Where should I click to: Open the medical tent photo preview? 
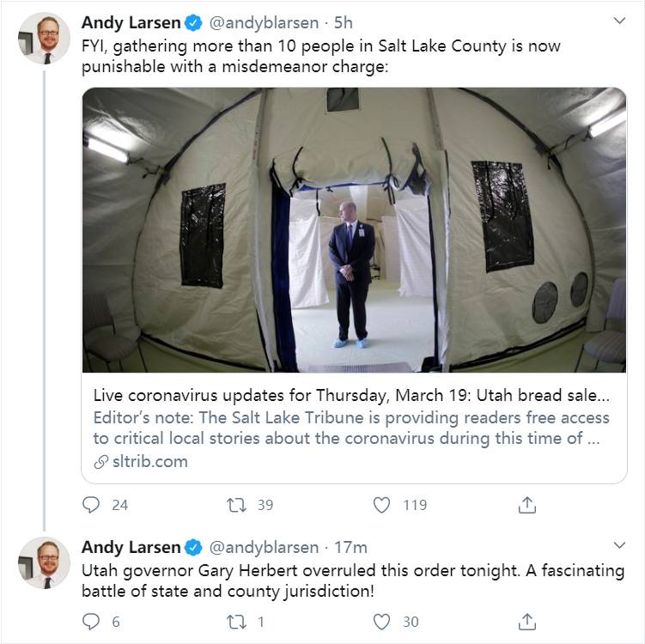(x=354, y=230)
